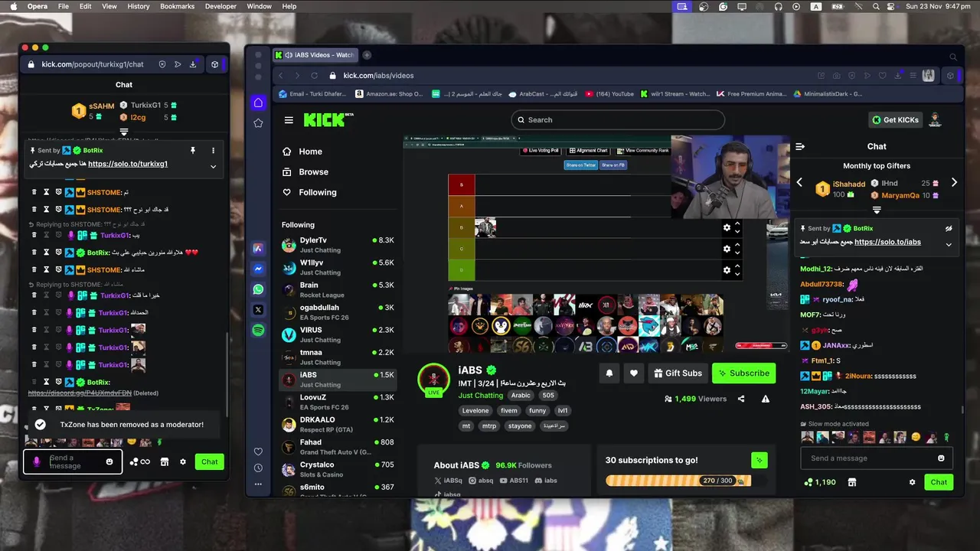Expand first tier row arrows in tier list video

[x=737, y=227]
